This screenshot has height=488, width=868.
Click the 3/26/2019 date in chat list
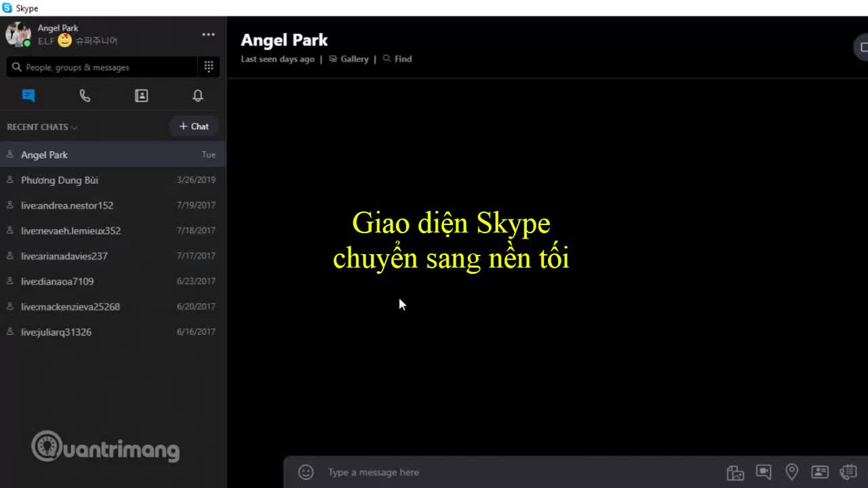[196, 180]
